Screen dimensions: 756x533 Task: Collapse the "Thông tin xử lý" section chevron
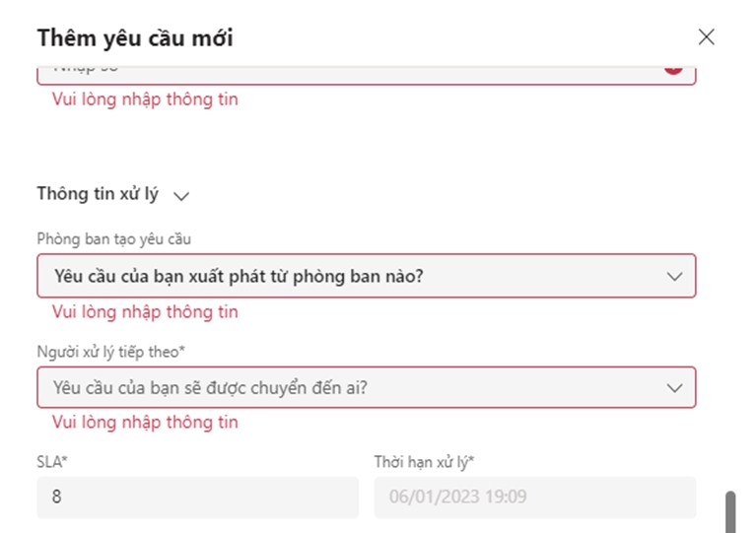tap(181, 196)
